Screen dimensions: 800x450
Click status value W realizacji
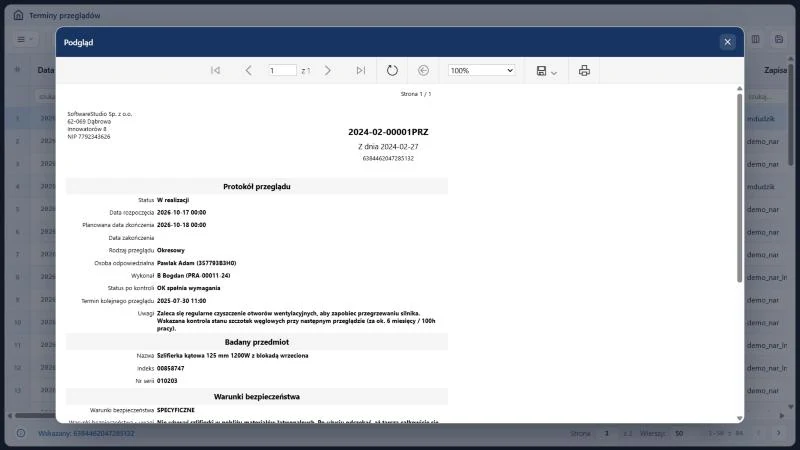pos(173,200)
